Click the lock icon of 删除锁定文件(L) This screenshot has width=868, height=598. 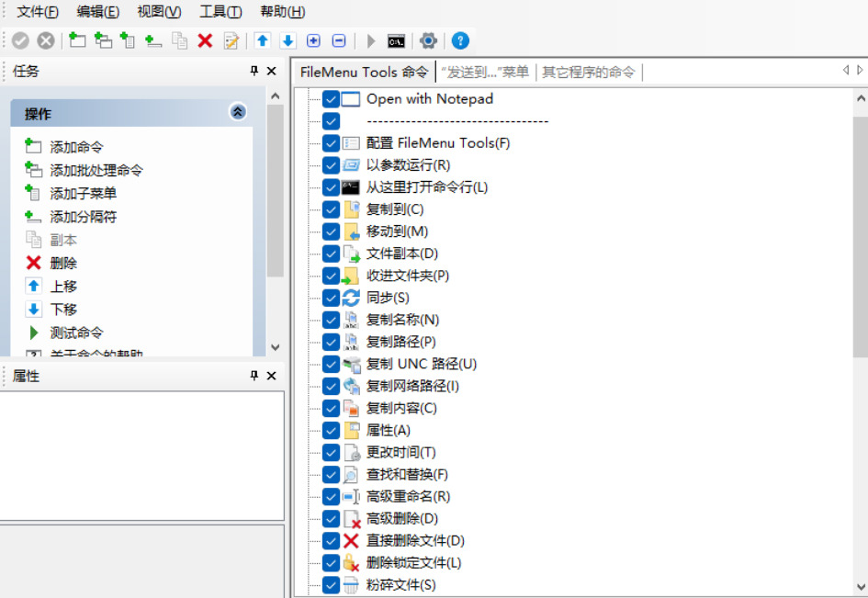coord(351,562)
